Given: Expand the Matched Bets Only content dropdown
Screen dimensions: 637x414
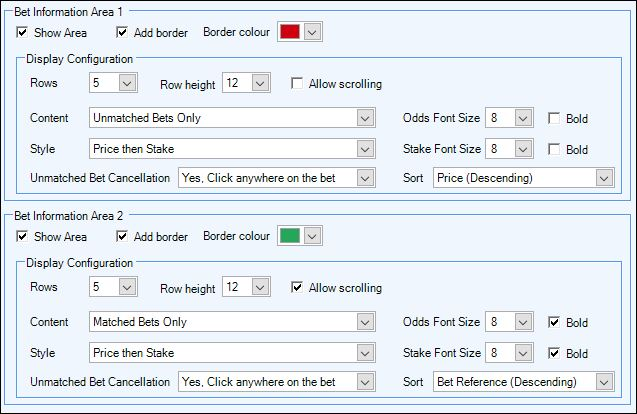Looking at the screenshot, I should click(232, 322).
